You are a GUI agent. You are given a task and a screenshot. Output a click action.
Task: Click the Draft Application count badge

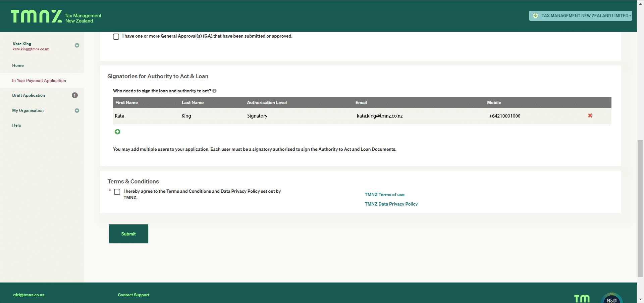[75, 95]
